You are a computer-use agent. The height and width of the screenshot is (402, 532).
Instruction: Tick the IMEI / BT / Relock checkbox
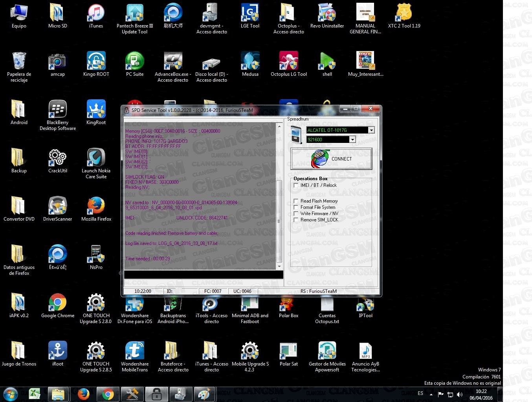(296, 185)
